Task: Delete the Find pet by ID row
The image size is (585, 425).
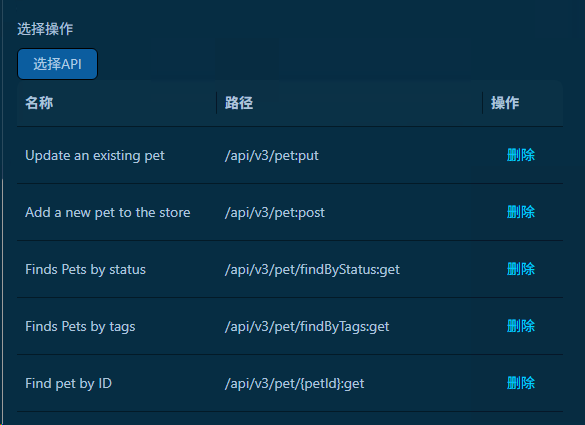Action: pyautogui.click(x=521, y=383)
